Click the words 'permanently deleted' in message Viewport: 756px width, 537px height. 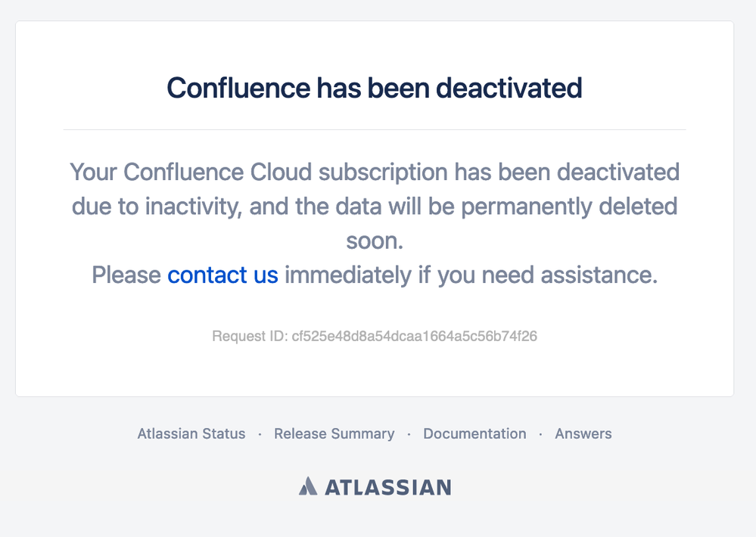[x=569, y=206]
